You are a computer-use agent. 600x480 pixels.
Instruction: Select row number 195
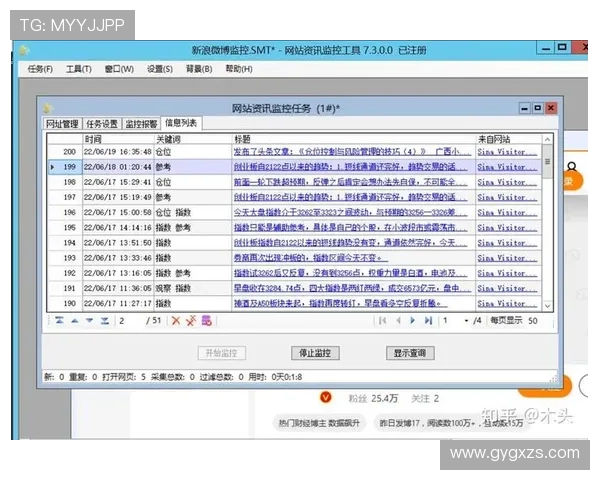[x=65, y=228]
